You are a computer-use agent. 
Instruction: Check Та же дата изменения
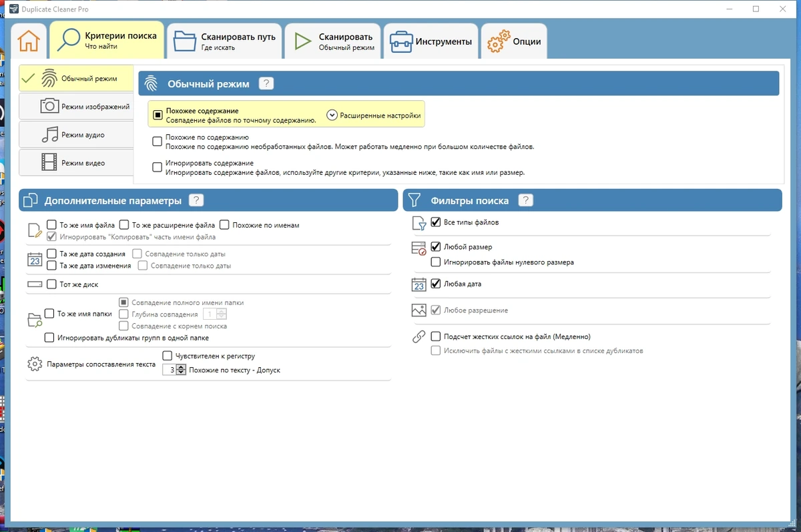coord(51,265)
